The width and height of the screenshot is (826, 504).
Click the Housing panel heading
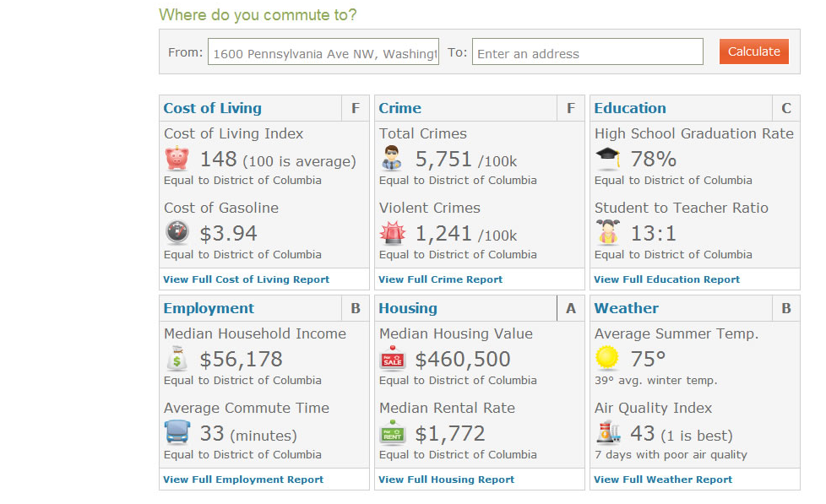coord(408,308)
